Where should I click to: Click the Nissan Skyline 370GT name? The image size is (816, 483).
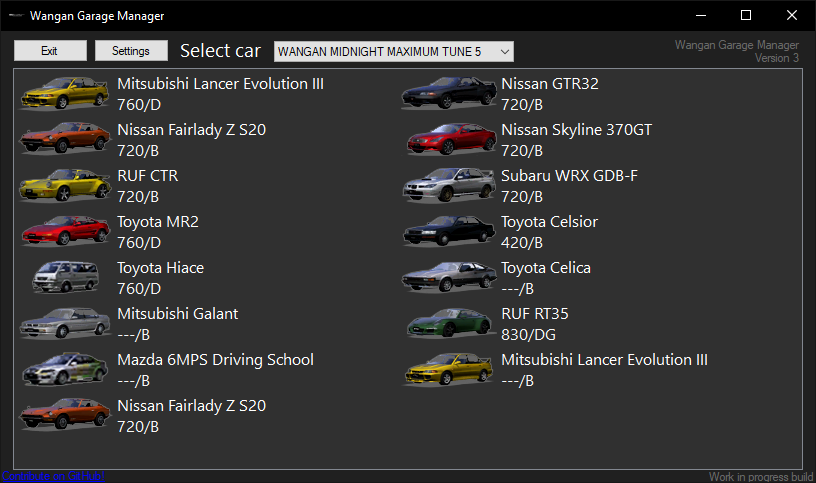(576, 130)
